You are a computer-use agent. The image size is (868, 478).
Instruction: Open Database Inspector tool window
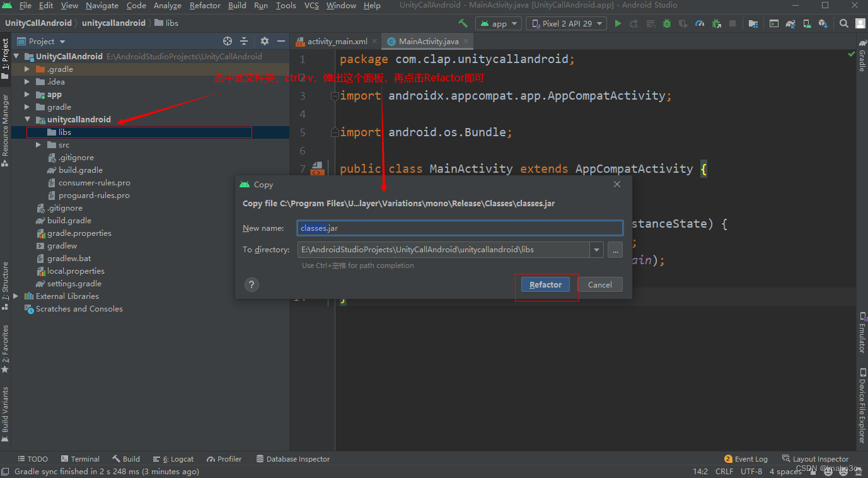(x=292, y=459)
